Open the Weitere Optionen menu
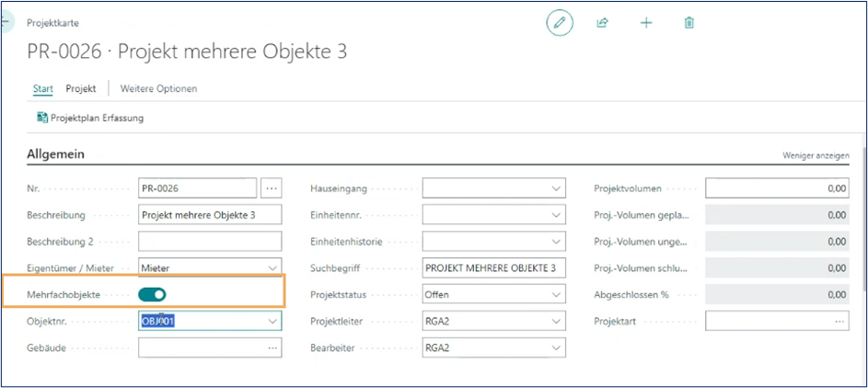Image resolution: width=868 pixels, height=388 pixels. pos(158,88)
